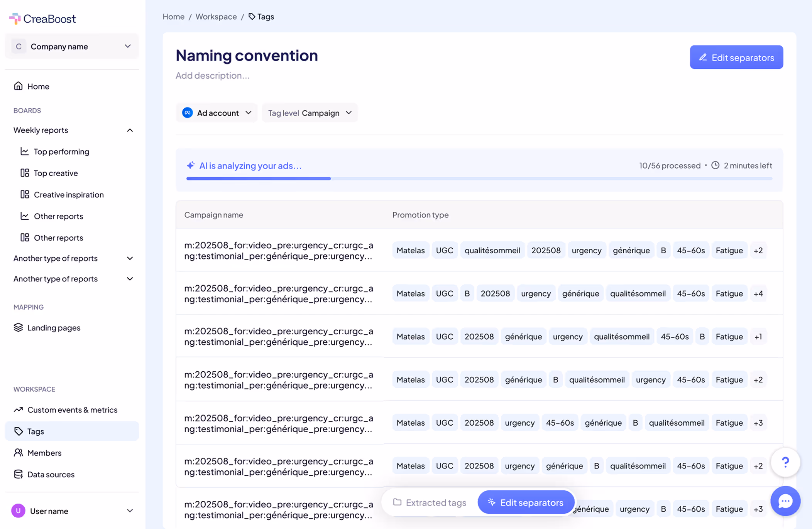
Task: Click the Data sources database icon
Action: 18,474
